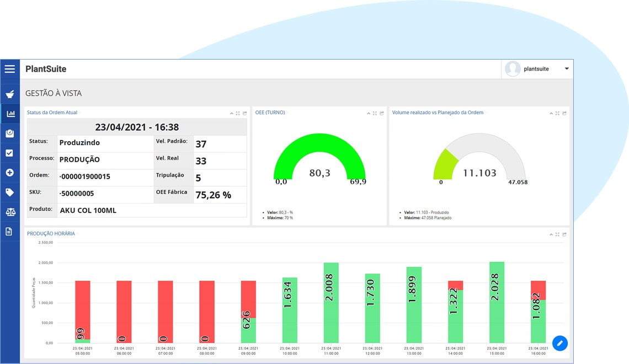Image resolution: width=629 pixels, height=364 pixels.
Task: Maximize the Status da Ordem Atual panel
Action: click(x=238, y=114)
